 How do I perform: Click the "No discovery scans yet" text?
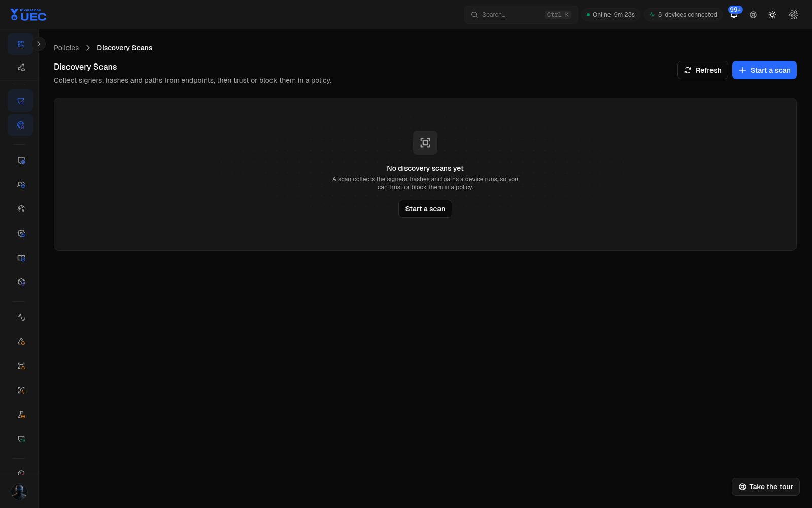(425, 168)
